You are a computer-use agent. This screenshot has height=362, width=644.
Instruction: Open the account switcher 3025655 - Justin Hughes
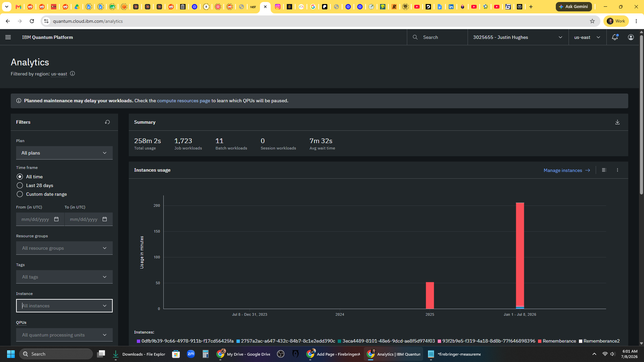(x=518, y=37)
